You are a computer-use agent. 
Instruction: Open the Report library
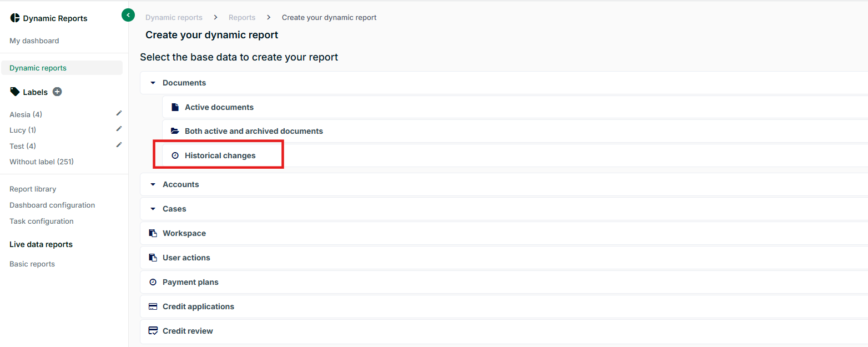pyautogui.click(x=33, y=189)
